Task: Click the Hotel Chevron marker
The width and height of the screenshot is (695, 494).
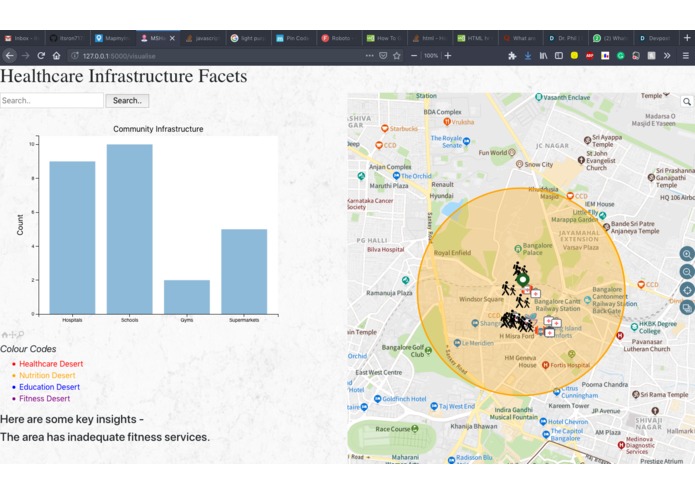Action: coord(543,422)
